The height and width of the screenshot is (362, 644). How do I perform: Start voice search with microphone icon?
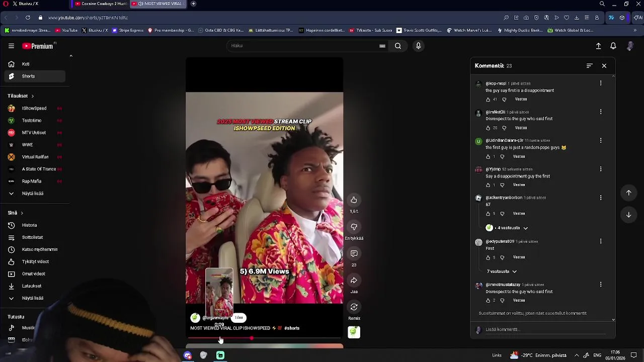click(418, 46)
